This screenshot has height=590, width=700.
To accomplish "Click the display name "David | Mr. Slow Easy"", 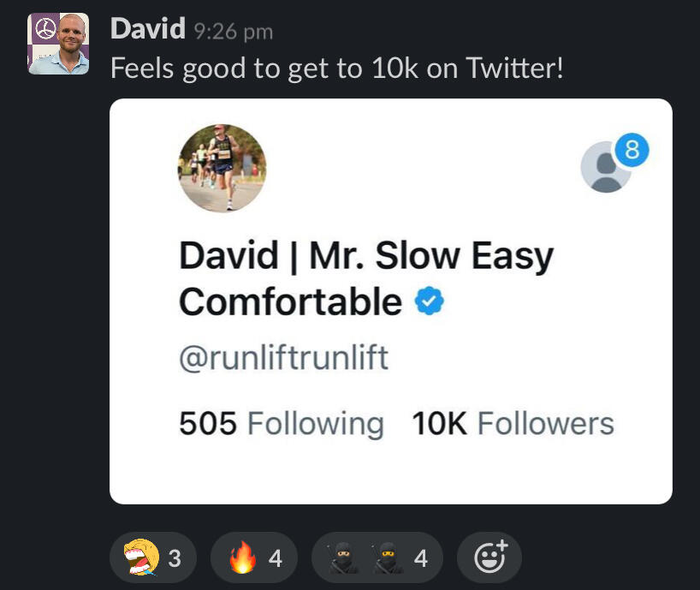I will [365, 256].
